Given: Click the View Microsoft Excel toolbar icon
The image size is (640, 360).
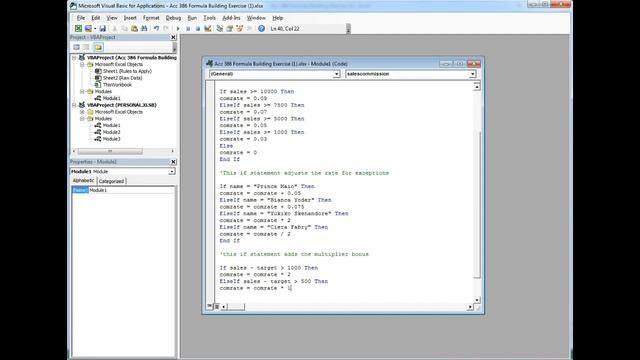Looking at the screenshot, I should pyautogui.click(x=78, y=29).
